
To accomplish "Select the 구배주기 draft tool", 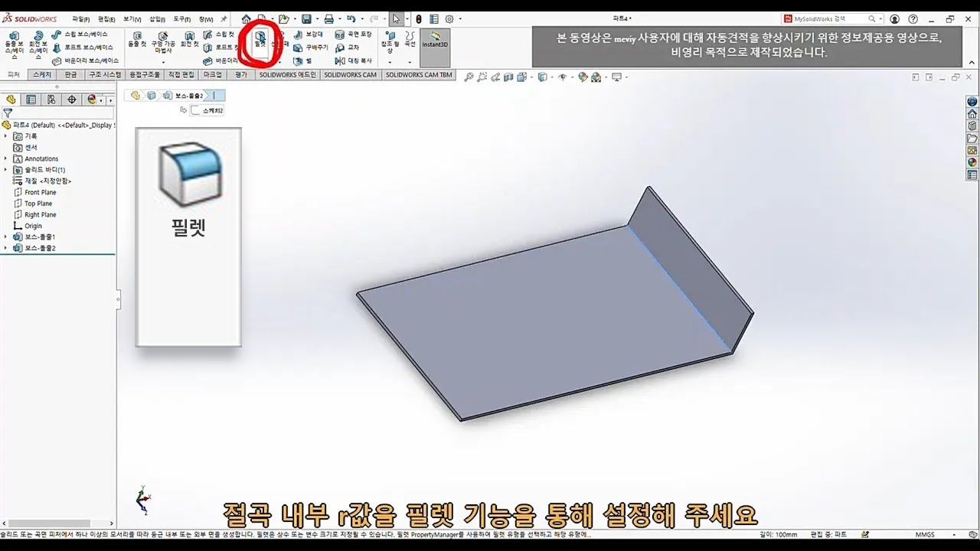I will click(311, 47).
